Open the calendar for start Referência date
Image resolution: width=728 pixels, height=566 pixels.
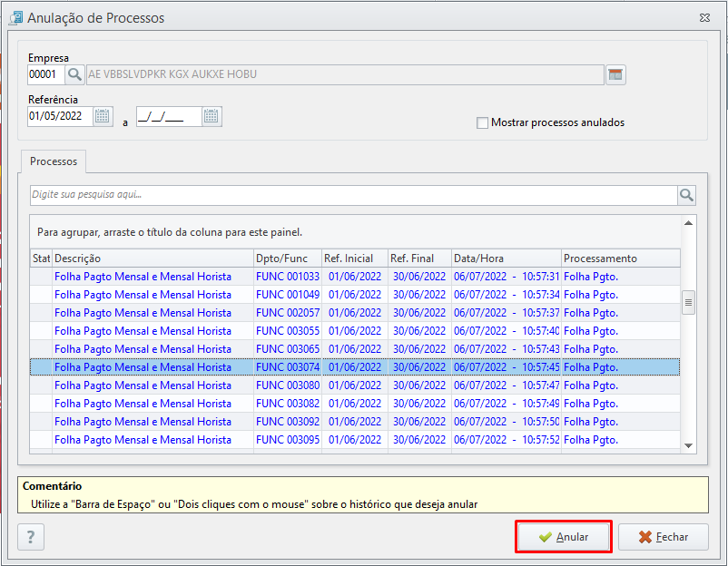click(x=103, y=116)
